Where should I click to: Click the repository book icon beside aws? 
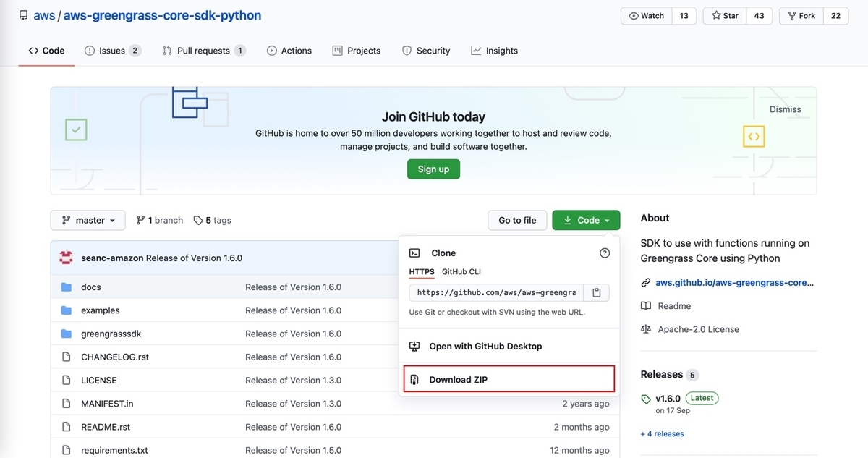tap(24, 15)
